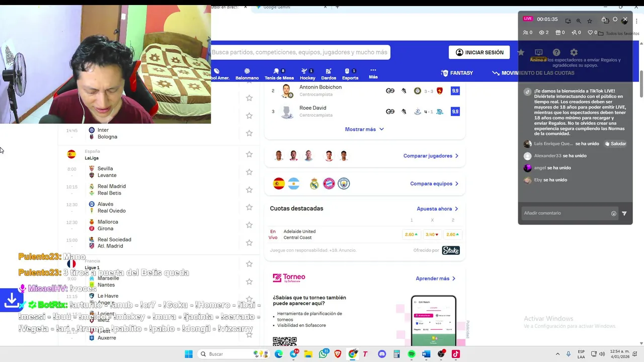
Task: Click Saludar button for Luis Enrique
Action: tap(615, 144)
